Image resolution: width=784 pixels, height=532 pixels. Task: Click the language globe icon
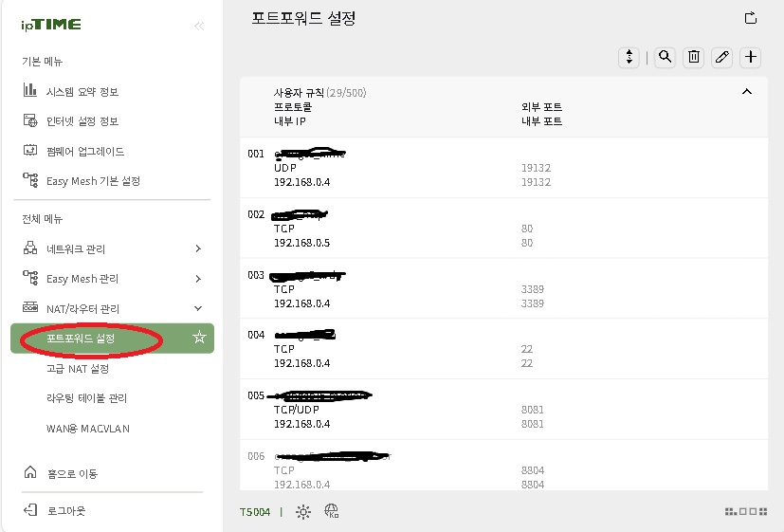[x=332, y=512]
